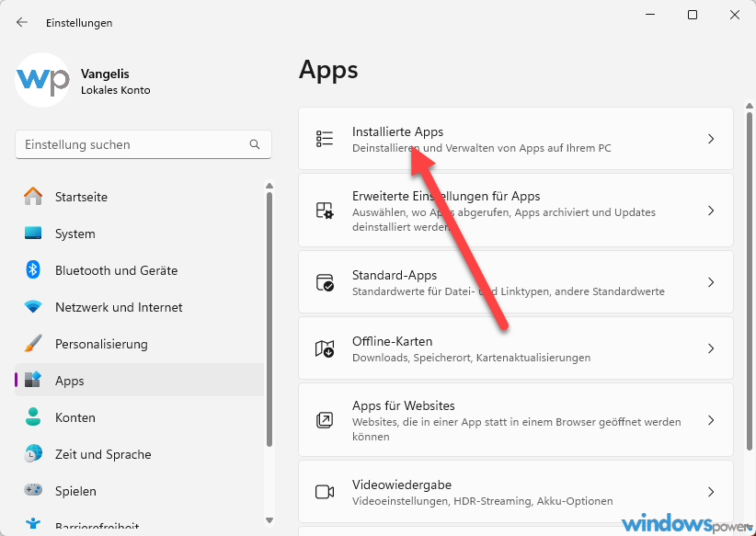Open Spielen settings category
This screenshot has width=756, height=536.
coord(140,491)
